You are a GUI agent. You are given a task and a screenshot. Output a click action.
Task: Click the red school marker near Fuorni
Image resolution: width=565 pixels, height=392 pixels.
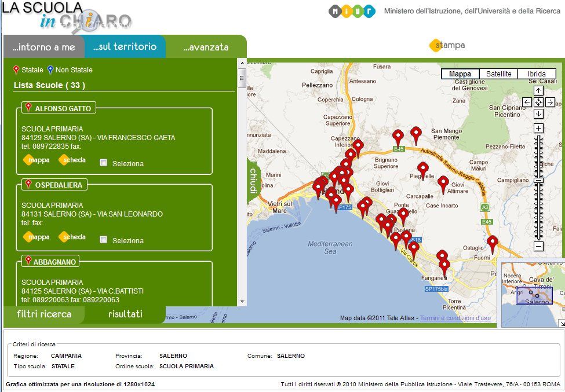[493, 243]
